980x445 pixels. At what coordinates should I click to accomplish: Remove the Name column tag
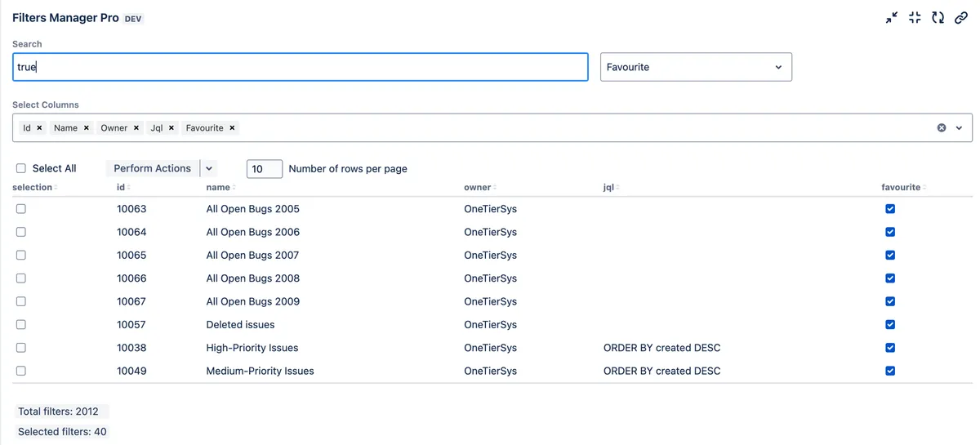(x=87, y=128)
